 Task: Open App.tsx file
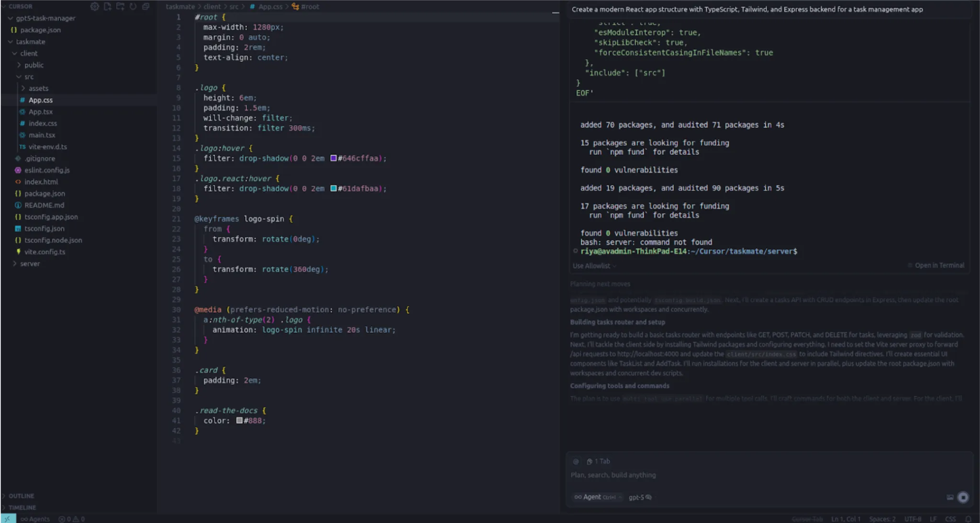pyautogui.click(x=40, y=111)
